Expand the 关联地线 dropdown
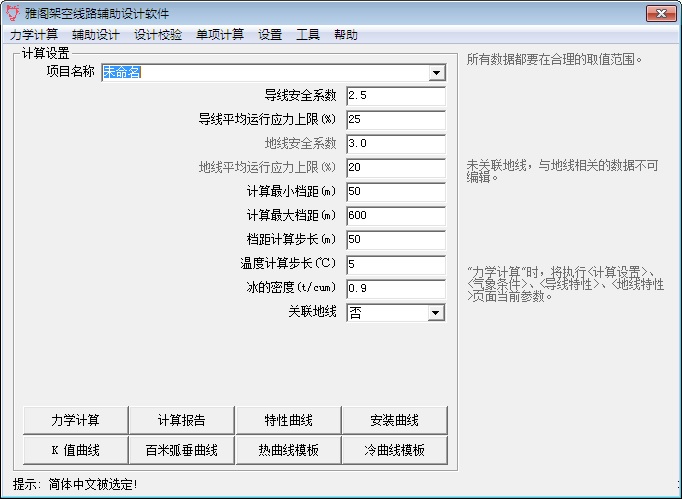The width and height of the screenshot is (682, 499). pos(435,313)
